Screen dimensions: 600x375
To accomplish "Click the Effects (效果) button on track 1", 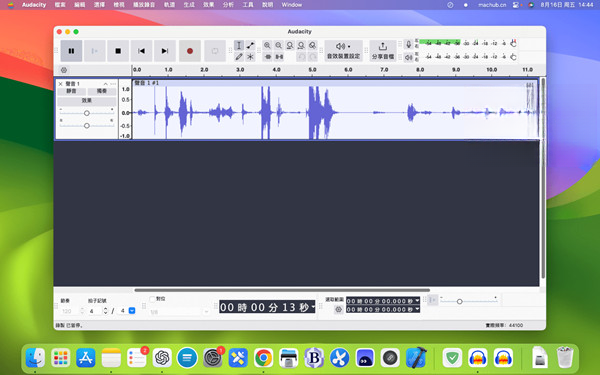I will click(x=86, y=101).
